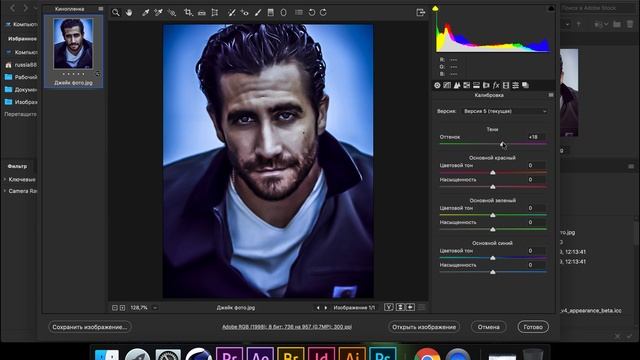Open the Split Toning panel tab
The image size is (640, 360).
pyautogui.click(x=476, y=85)
